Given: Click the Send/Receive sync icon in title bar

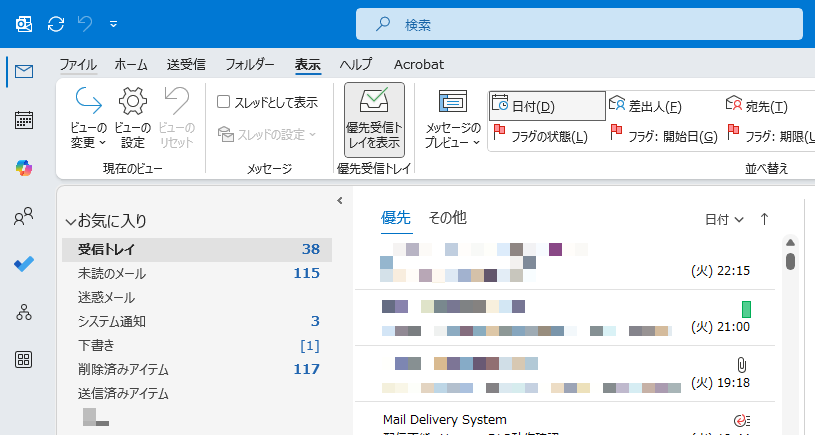Looking at the screenshot, I should coord(56,24).
